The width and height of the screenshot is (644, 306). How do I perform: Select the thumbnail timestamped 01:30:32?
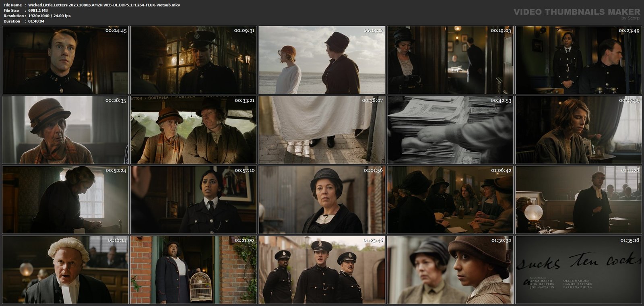click(450, 270)
